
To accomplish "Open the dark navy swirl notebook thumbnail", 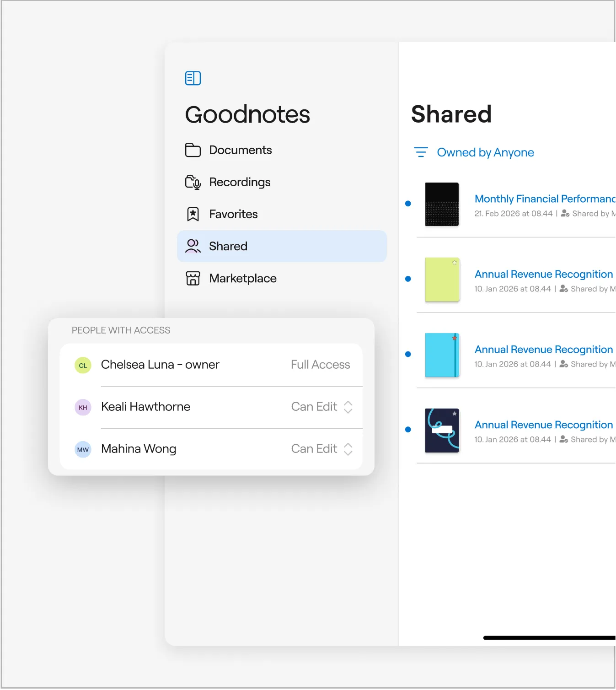I will coord(442,430).
